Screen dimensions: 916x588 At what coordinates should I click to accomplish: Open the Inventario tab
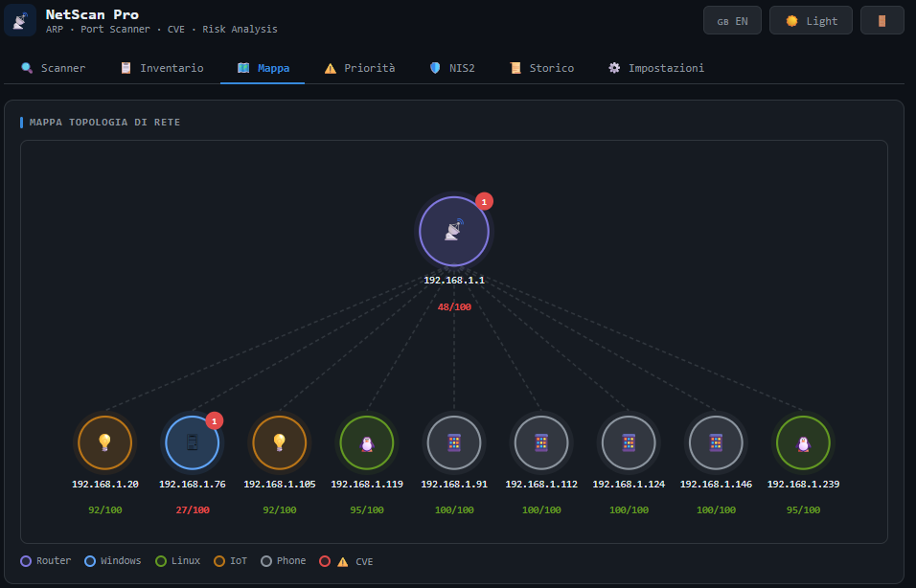162,68
